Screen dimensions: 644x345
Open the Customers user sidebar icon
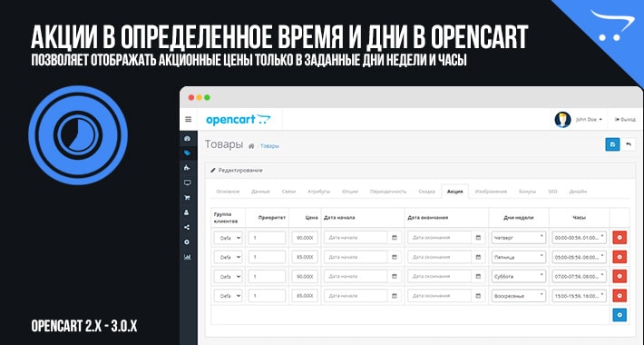tap(187, 212)
